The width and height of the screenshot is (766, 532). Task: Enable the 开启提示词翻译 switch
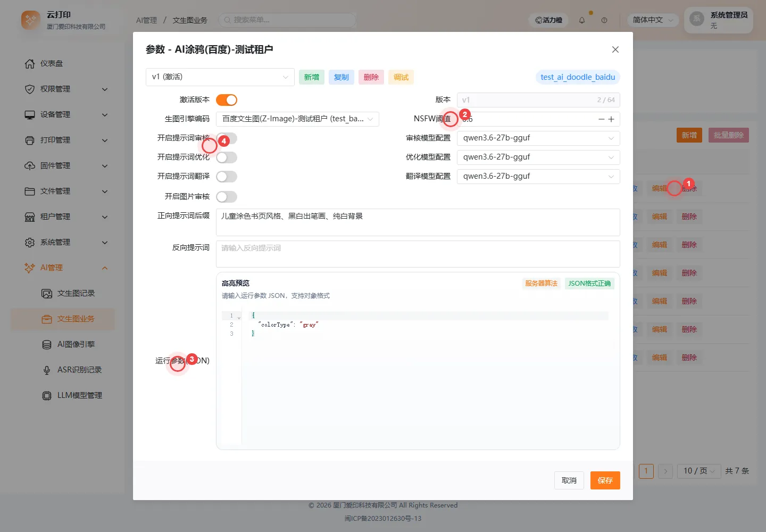coord(227,177)
